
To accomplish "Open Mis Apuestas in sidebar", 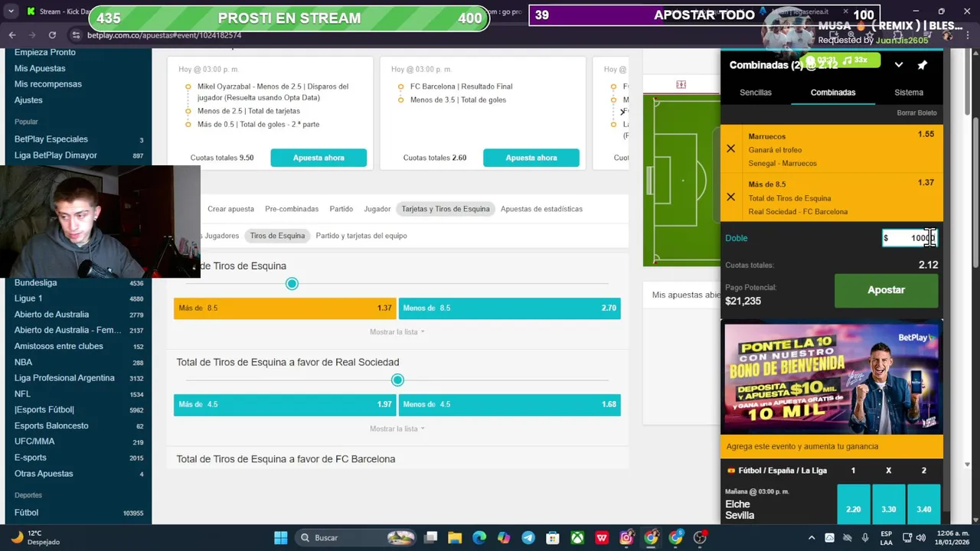I will [40, 68].
